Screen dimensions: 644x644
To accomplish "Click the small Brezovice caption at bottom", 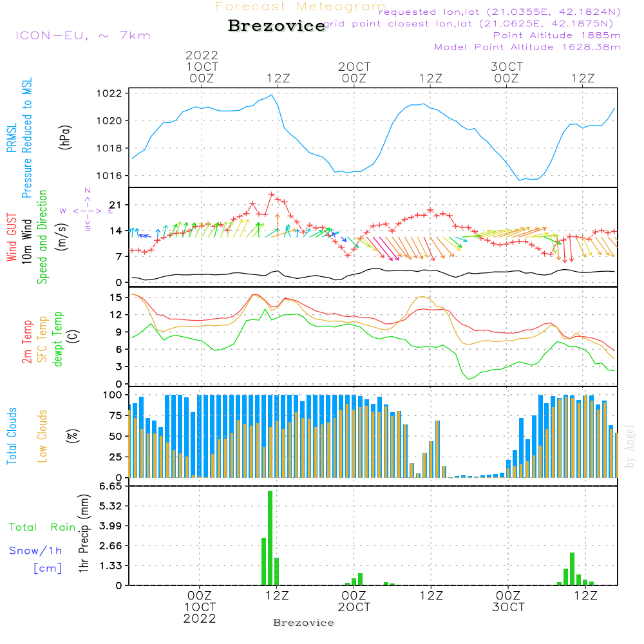I will coord(303,623).
